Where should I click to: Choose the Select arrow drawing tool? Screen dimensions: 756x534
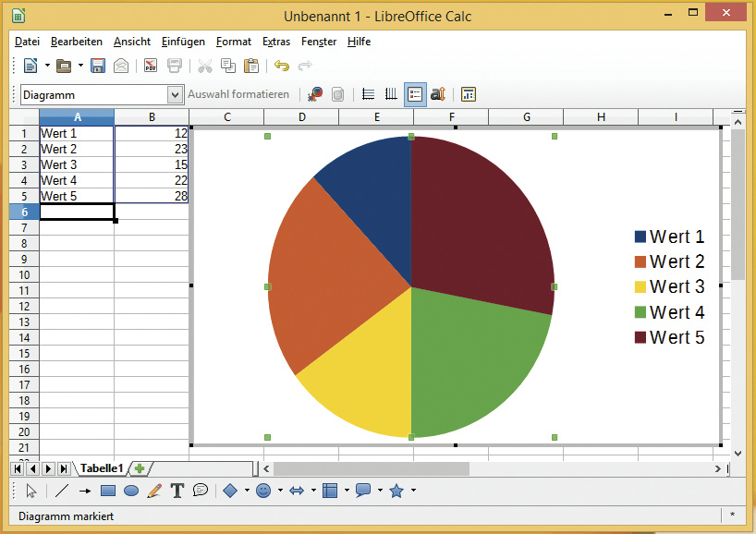tap(31, 491)
